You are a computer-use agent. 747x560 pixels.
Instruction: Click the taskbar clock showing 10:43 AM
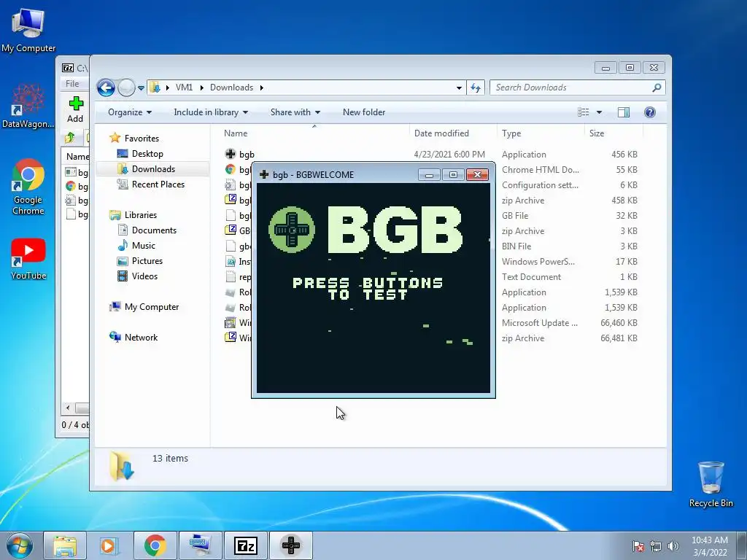click(709, 545)
